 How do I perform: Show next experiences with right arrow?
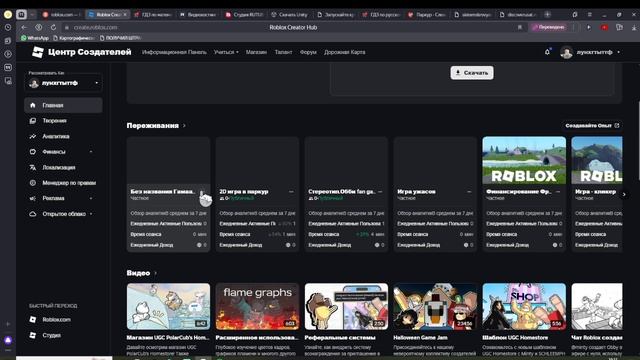tap(624, 194)
